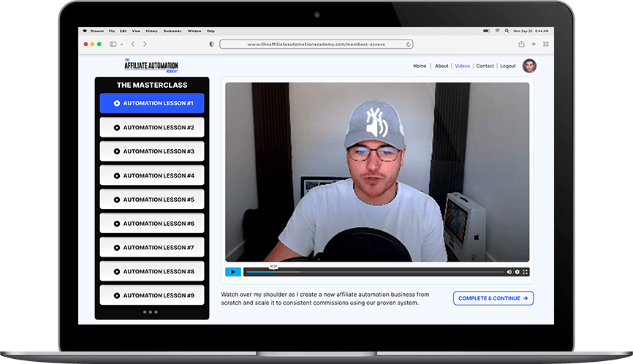Expand the sidebar dropdown chevron
The image size is (633, 364).
(x=121, y=44)
